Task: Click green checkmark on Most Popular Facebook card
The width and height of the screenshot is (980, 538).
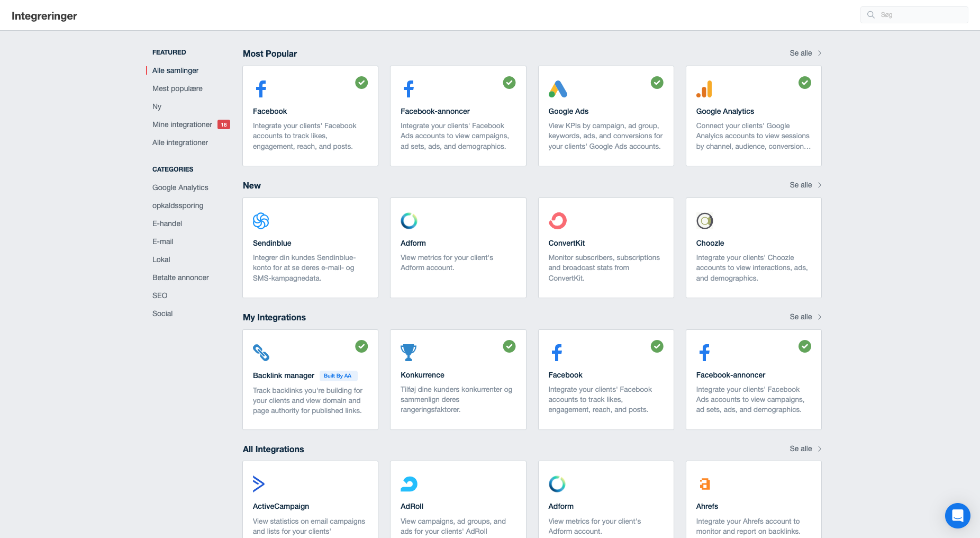Action: 361,83
